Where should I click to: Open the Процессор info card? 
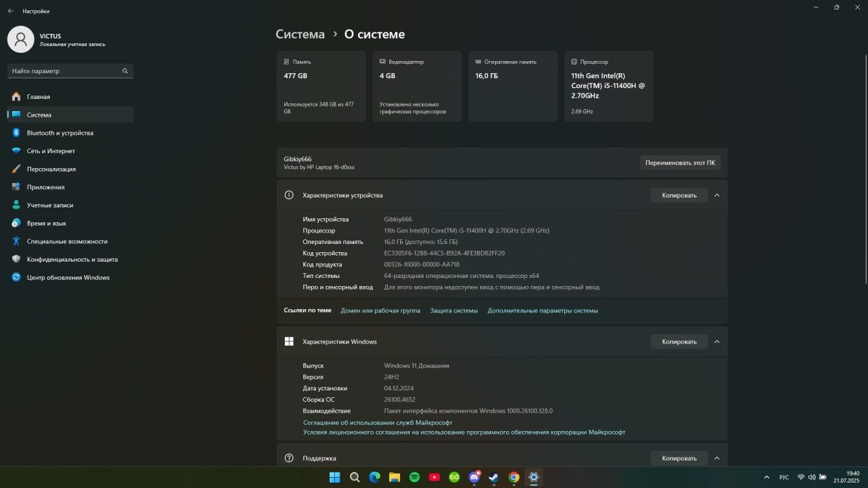pyautogui.click(x=609, y=86)
